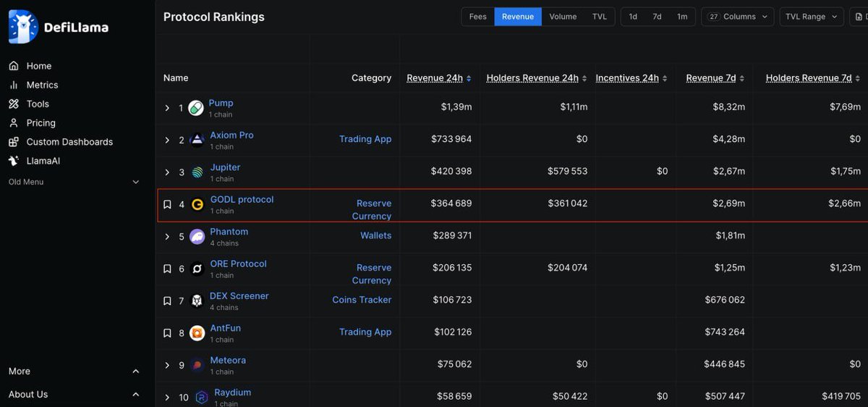Click the AntFun orange logo
Screen dimensions: 868x407
tap(197, 333)
